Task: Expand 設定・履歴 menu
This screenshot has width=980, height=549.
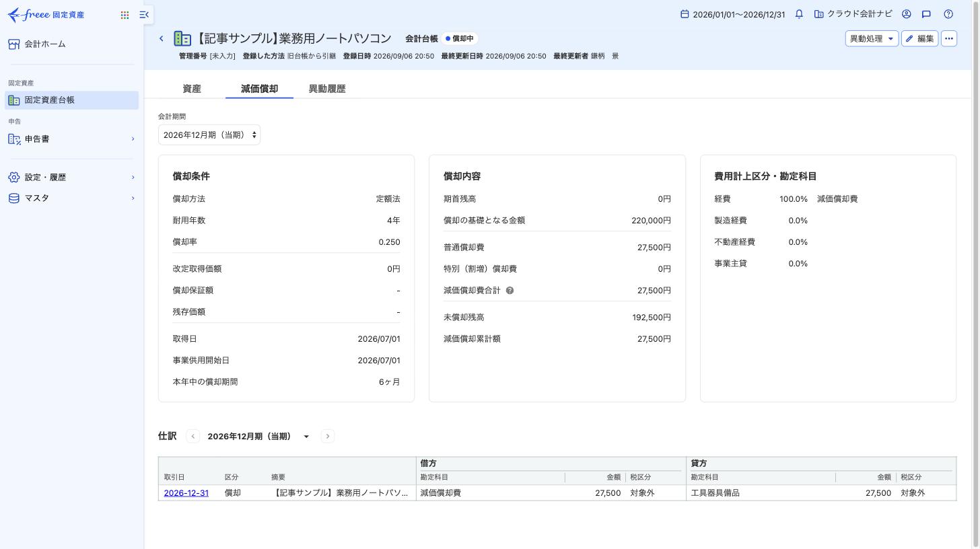Action: 71,178
